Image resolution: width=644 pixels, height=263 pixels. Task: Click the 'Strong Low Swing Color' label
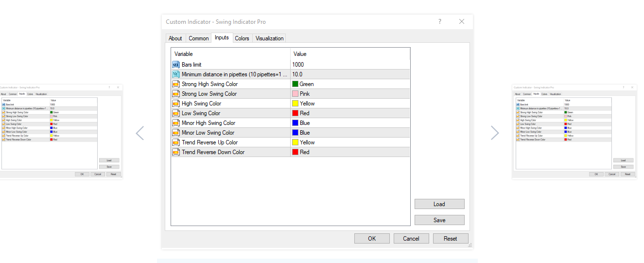tap(209, 94)
